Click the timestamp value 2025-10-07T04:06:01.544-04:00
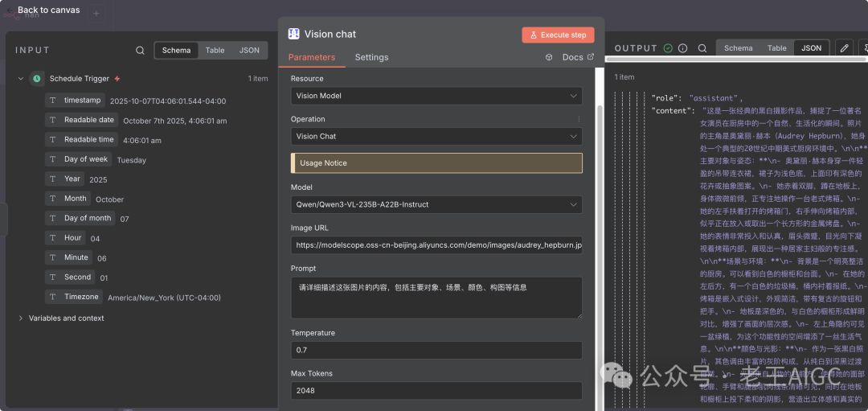Image resolution: width=868 pixels, height=411 pixels. point(168,101)
